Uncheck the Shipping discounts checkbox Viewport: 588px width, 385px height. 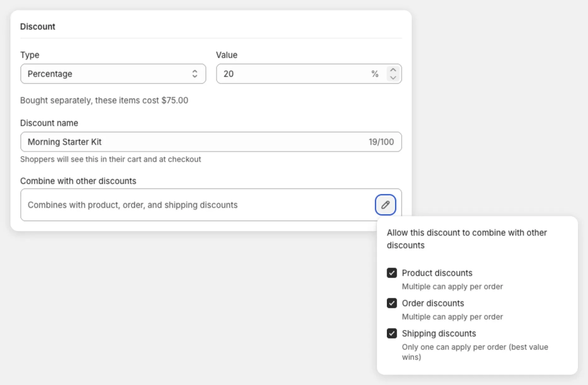tap(392, 333)
